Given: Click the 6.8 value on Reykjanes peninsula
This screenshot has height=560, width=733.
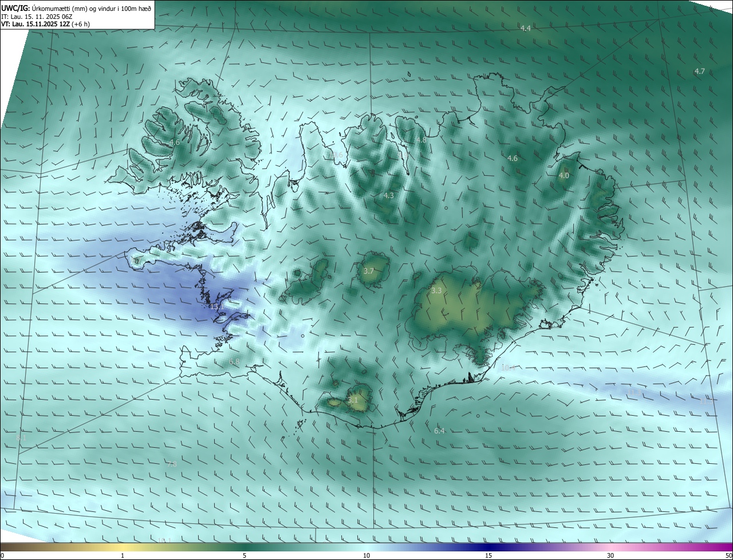Looking at the screenshot, I should coord(234,361).
